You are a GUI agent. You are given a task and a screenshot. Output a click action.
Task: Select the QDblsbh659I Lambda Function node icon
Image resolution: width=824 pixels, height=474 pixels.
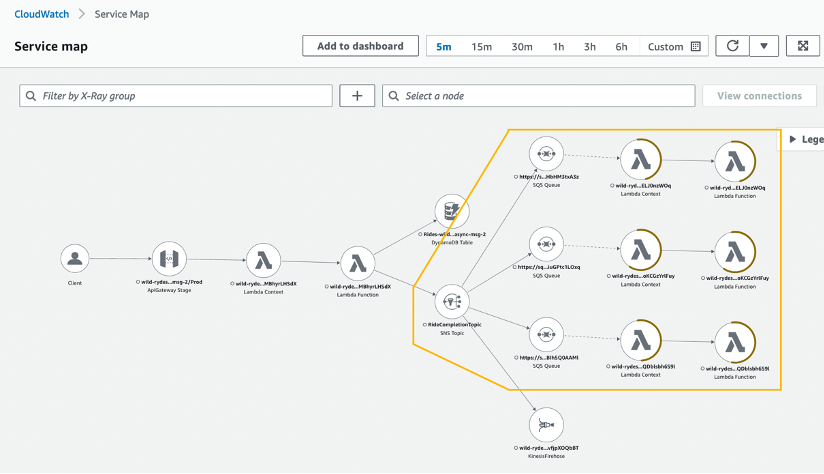coord(735,342)
